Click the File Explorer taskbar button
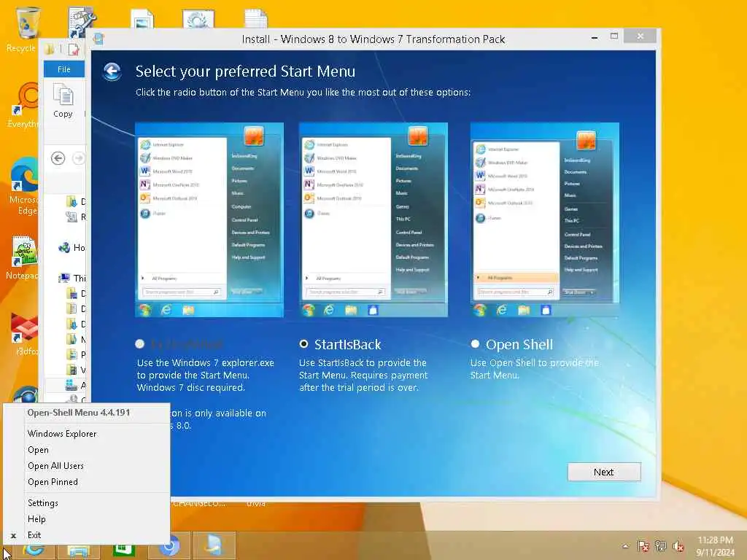Screen dimensions: 747x560 click(x=79, y=550)
